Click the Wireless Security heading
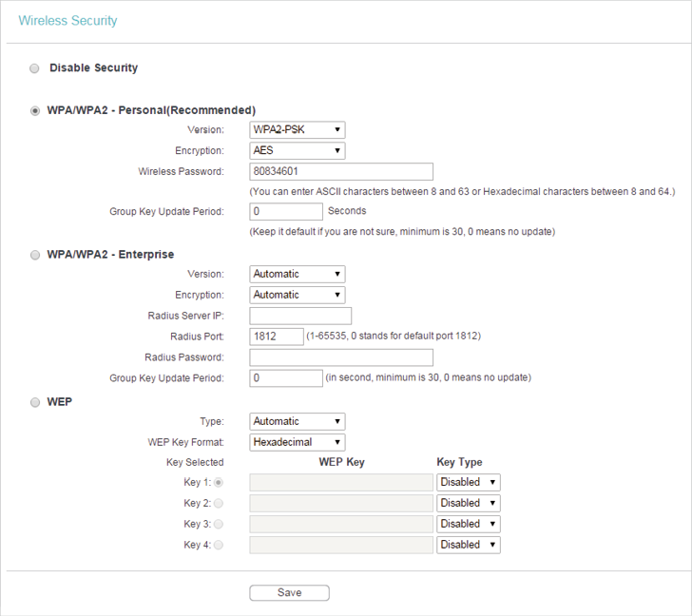692x616 pixels. click(x=67, y=21)
